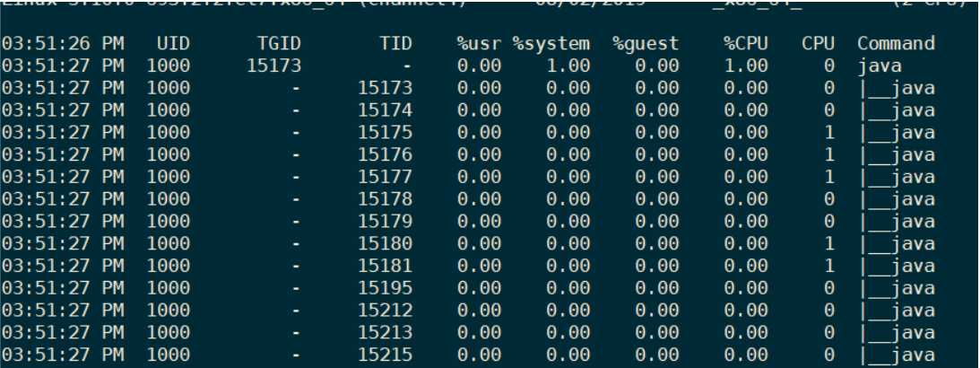Select the %CPU value in TID 15174 row

(x=746, y=110)
